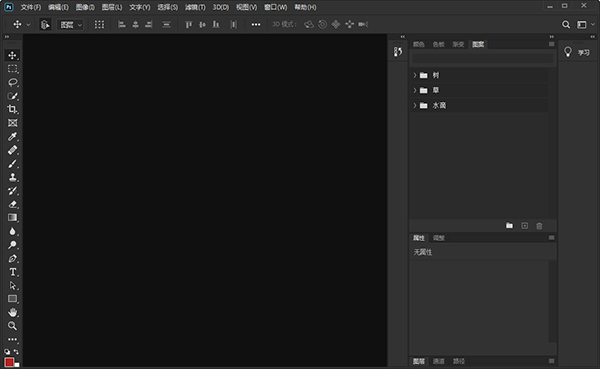This screenshot has width=600, height=369.
Task: Open the 窗口(W) menu
Action: point(276,7)
